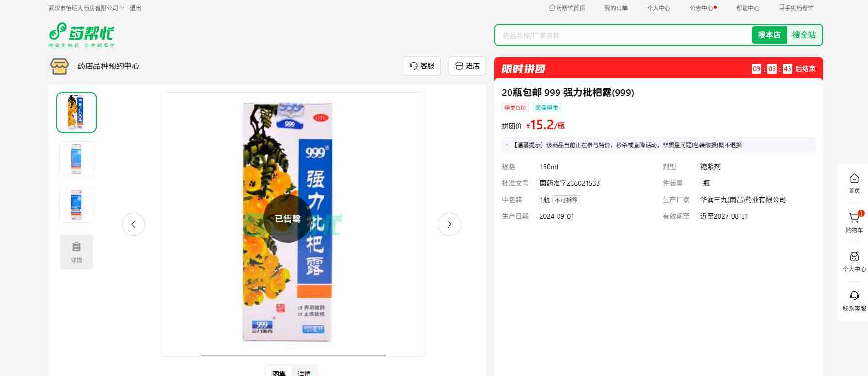This screenshot has height=376, width=868.
Task: Click the 客服 customer service button
Action: (422, 66)
